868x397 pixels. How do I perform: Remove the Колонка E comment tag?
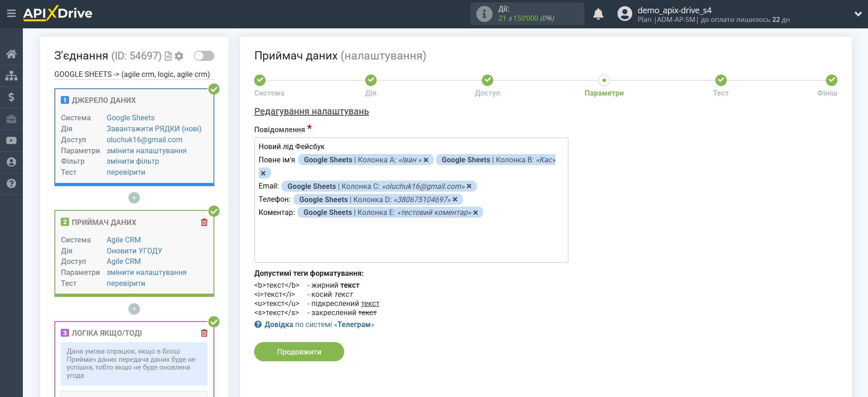(475, 213)
